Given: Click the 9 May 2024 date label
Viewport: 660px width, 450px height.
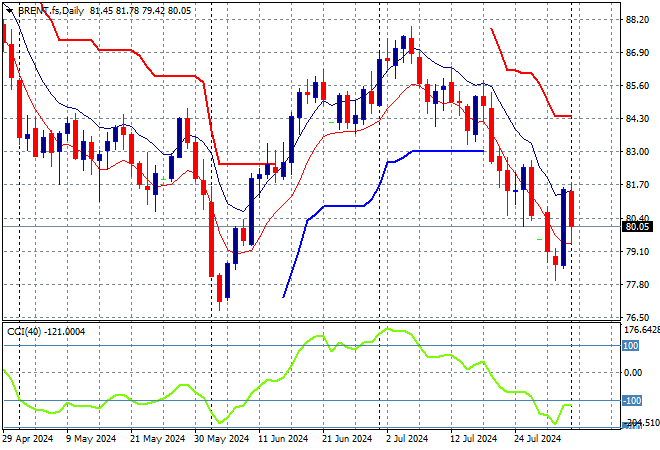Looking at the screenshot, I should (91, 439).
